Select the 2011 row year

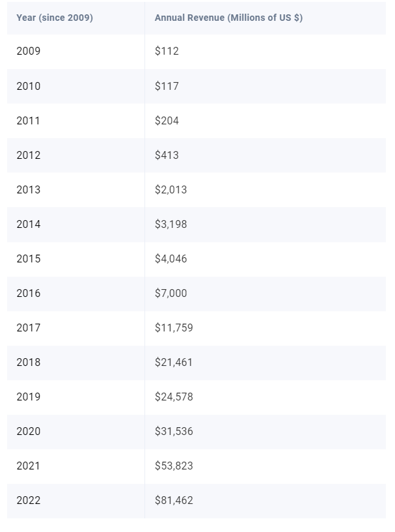tap(29, 120)
